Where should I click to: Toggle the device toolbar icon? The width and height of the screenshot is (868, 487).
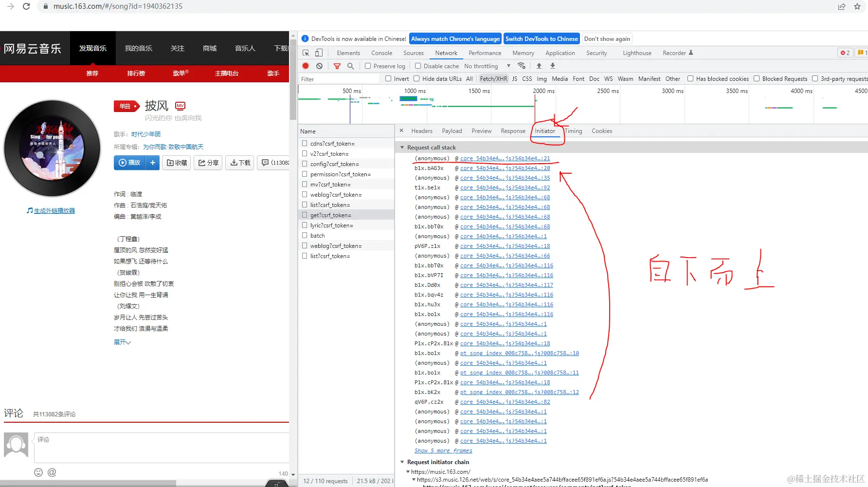[x=319, y=53]
